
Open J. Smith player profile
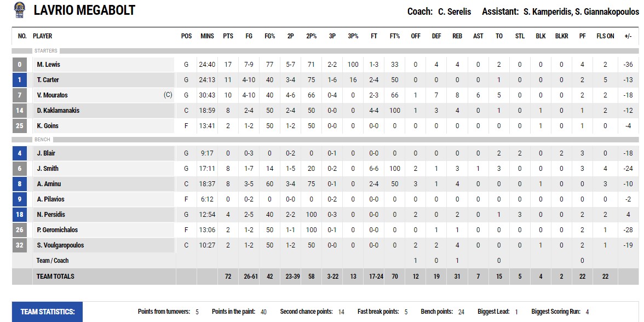click(48, 169)
